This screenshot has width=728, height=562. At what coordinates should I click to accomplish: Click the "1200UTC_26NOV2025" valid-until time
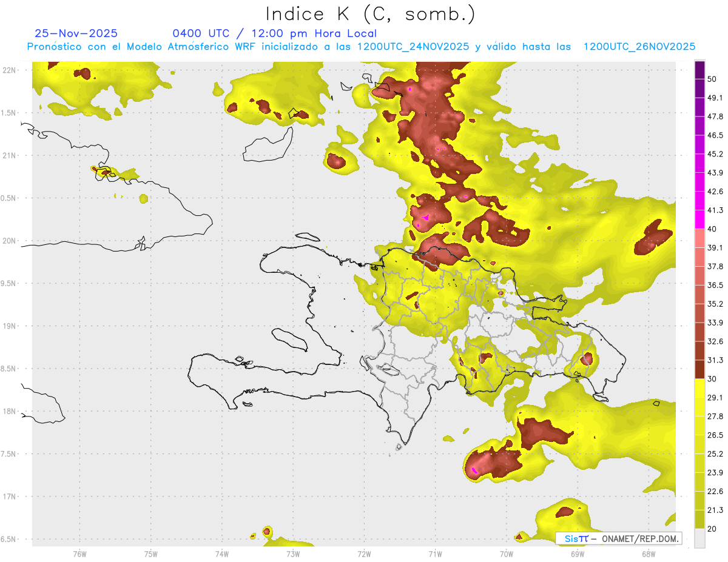(x=639, y=47)
